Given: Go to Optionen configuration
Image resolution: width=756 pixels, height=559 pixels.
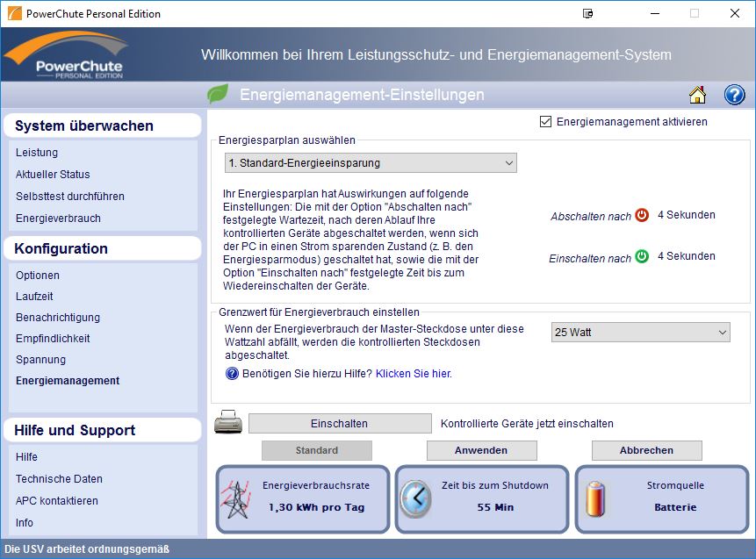Looking at the screenshot, I should 38,276.
